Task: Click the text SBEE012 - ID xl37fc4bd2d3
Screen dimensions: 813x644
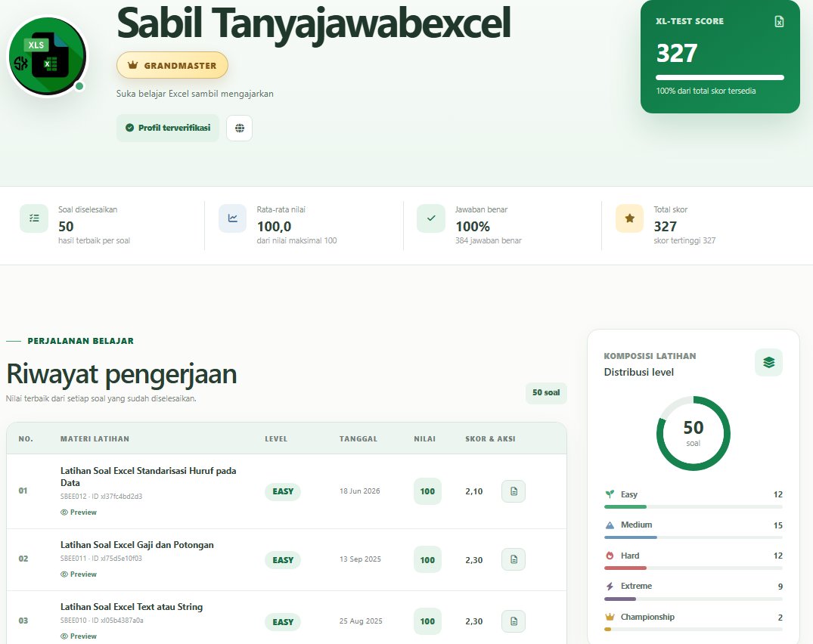Action: click(x=101, y=497)
